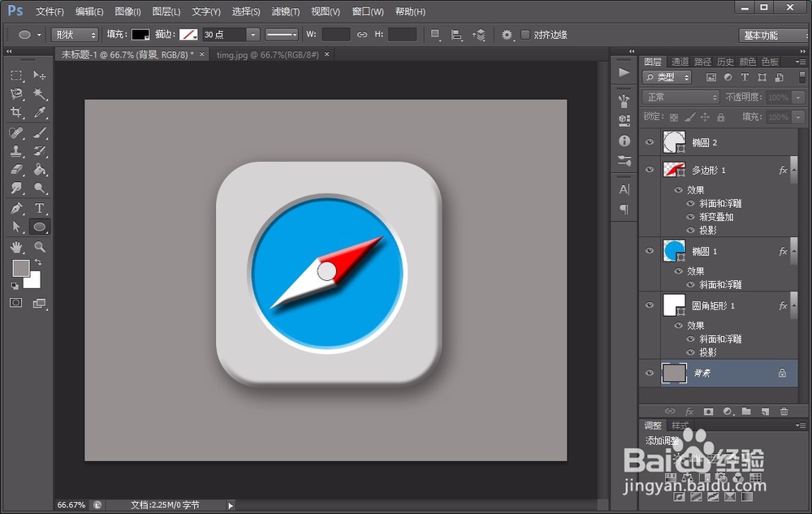Click the shape width W field
This screenshot has width=812, height=514.
tap(335, 35)
